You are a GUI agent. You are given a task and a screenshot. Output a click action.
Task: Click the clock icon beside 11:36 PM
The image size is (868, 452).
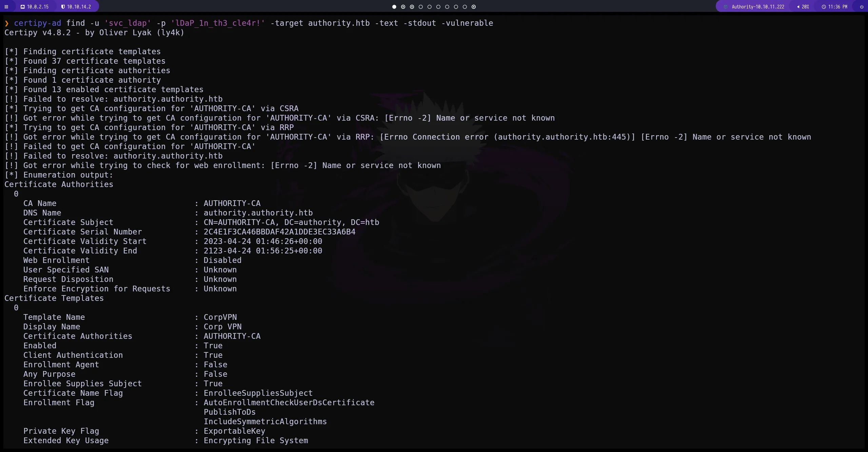(824, 7)
